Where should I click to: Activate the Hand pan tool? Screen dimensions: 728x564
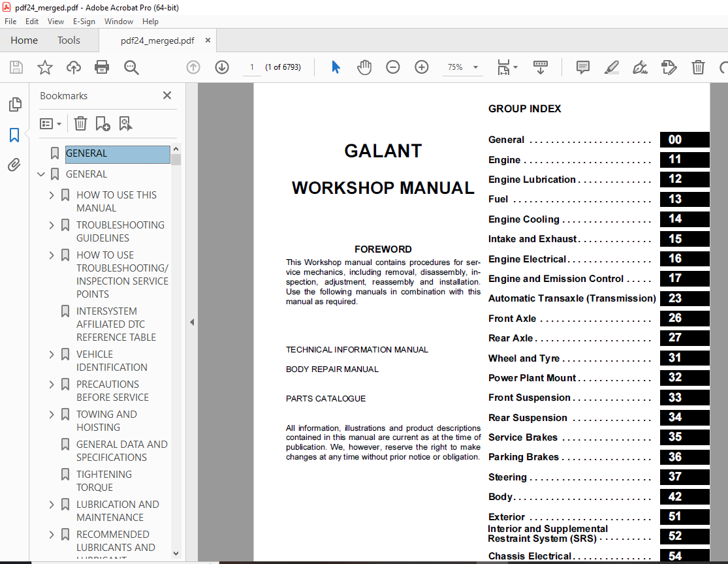tap(364, 67)
